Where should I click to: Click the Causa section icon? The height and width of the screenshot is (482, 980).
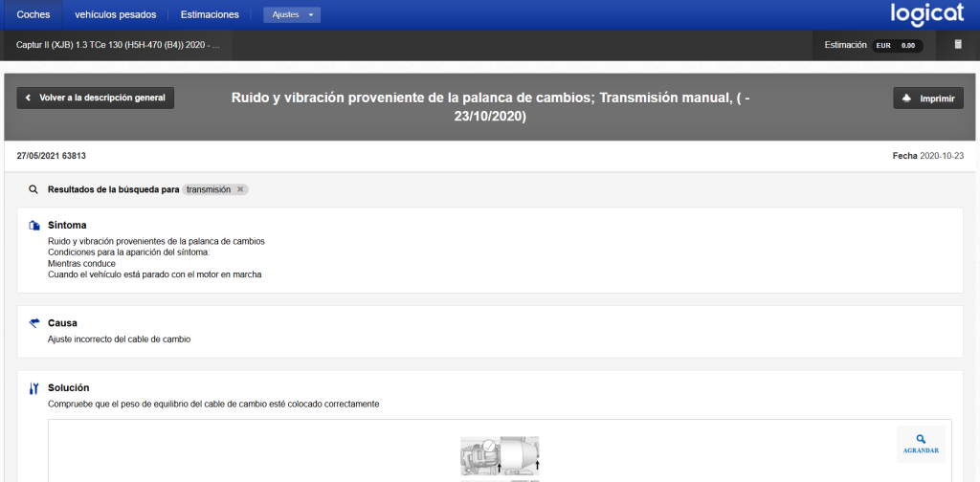34,323
